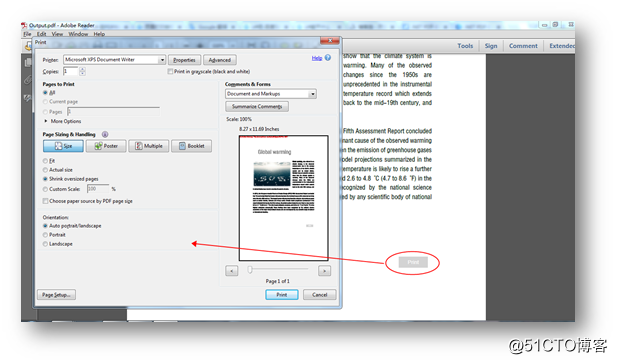Screen dimensions: 617x364
Task: Choose Shrink oversized pages option
Action: coord(45,179)
